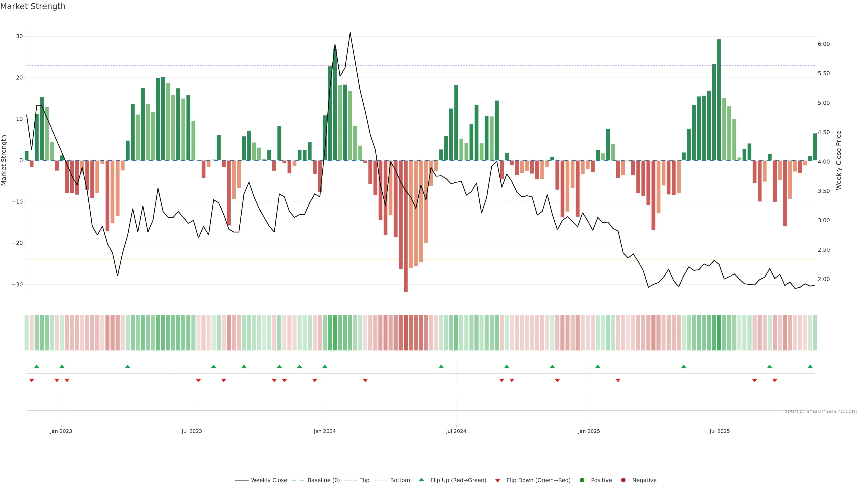This screenshot has height=488, width=868.
Task: Click the Jul 2024 x-axis label
Action: 456,431
